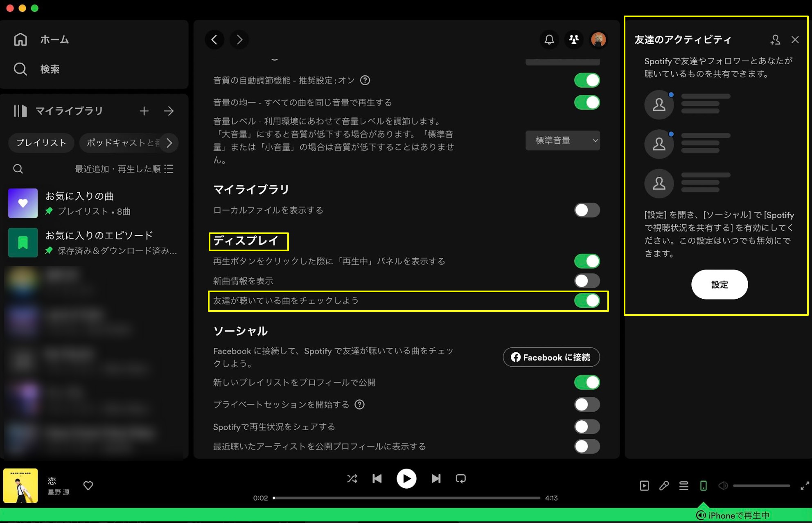Viewport: 812px width, 523px height.
Task: Enable repeat mode
Action: coord(461,478)
